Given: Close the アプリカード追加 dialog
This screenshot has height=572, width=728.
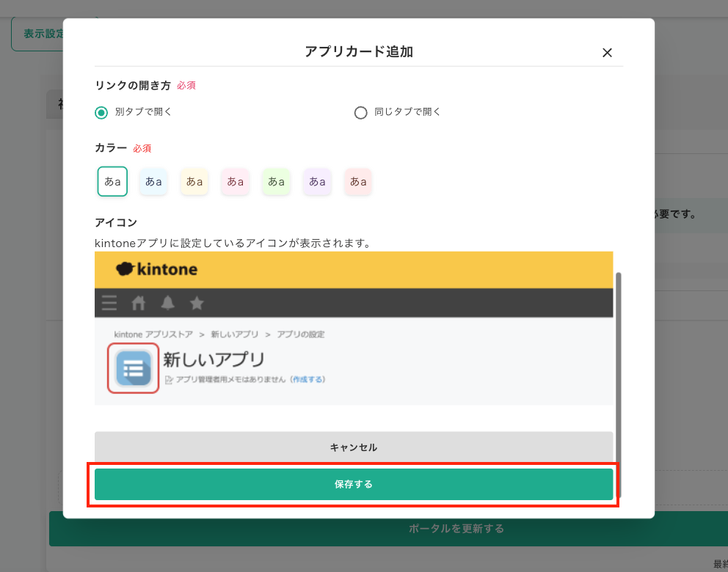Looking at the screenshot, I should (607, 52).
